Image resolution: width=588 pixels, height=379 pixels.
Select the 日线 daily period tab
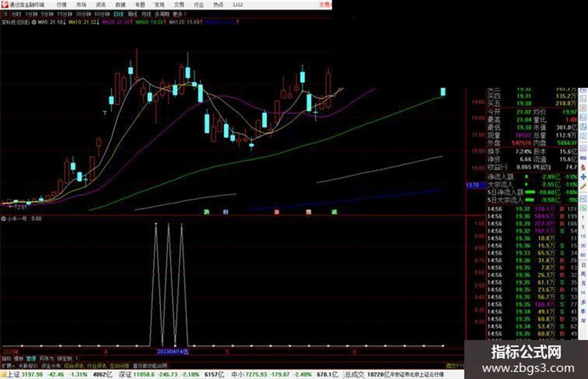tap(118, 14)
